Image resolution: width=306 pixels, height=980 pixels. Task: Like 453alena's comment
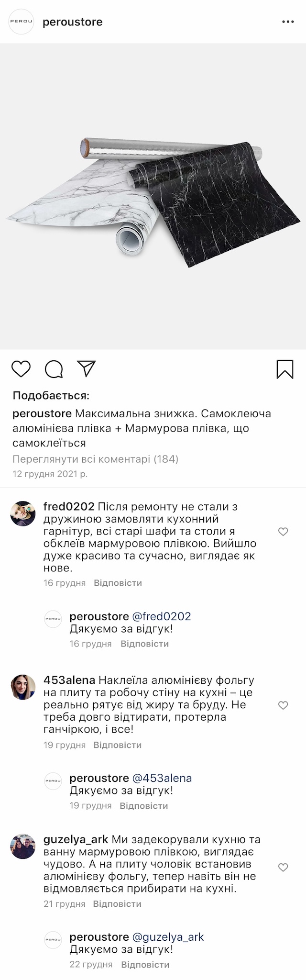(283, 705)
